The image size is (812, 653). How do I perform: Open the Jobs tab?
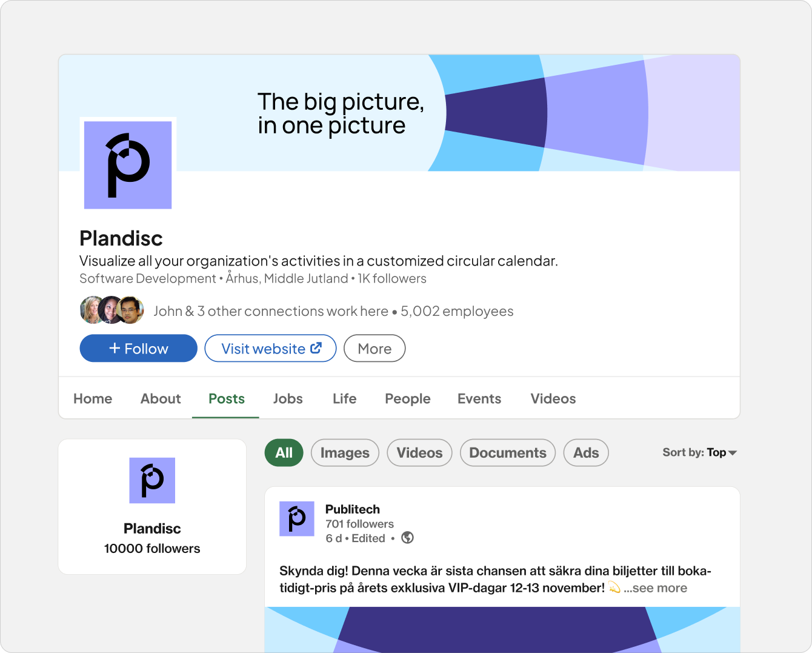pyautogui.click(x=288, y=398)
